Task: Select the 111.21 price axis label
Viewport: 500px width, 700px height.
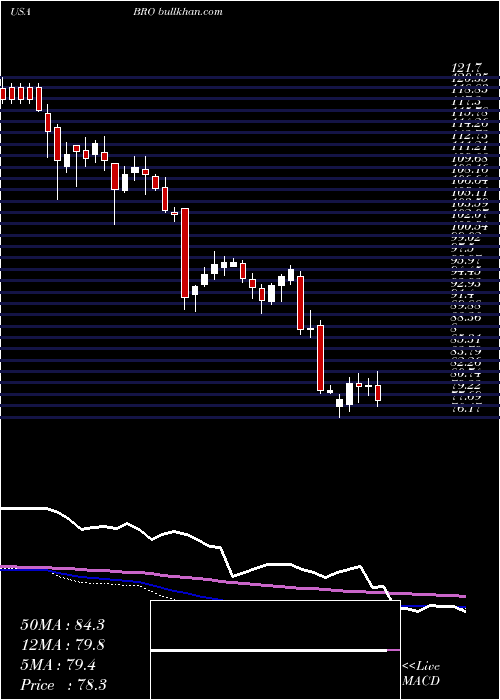Action: point(468,148)
